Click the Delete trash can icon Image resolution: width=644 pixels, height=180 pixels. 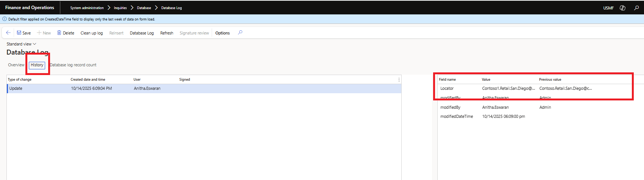coord(59,33)
